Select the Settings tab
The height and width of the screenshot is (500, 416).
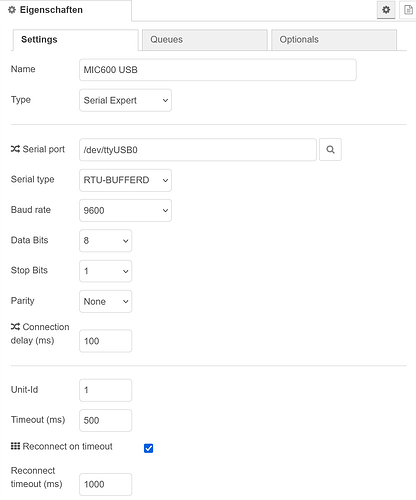(75, 40)
